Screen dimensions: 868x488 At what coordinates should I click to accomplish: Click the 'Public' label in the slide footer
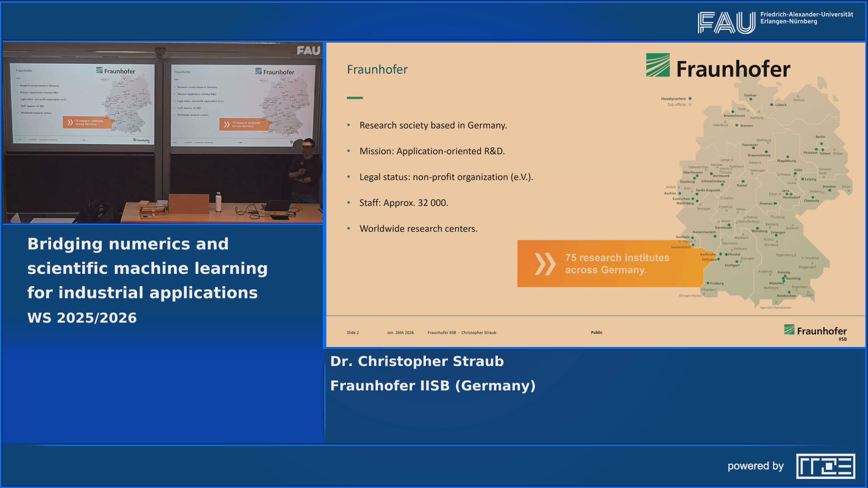click(597, 332)
